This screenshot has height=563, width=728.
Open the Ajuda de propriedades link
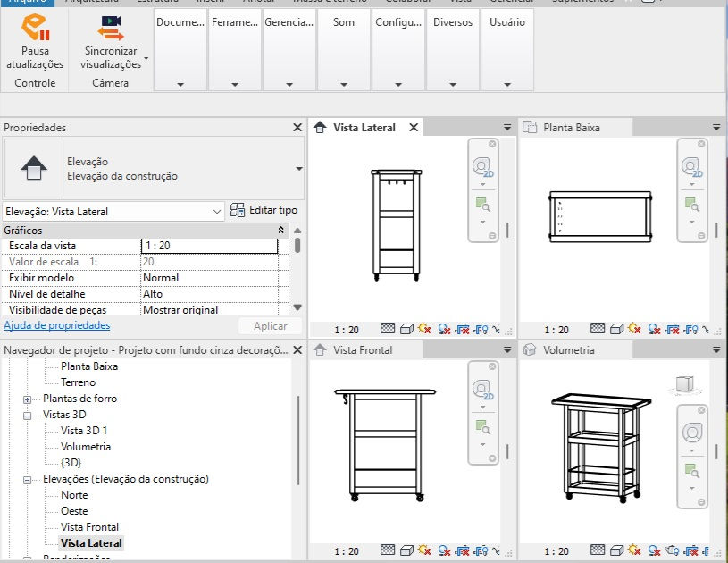56,325
